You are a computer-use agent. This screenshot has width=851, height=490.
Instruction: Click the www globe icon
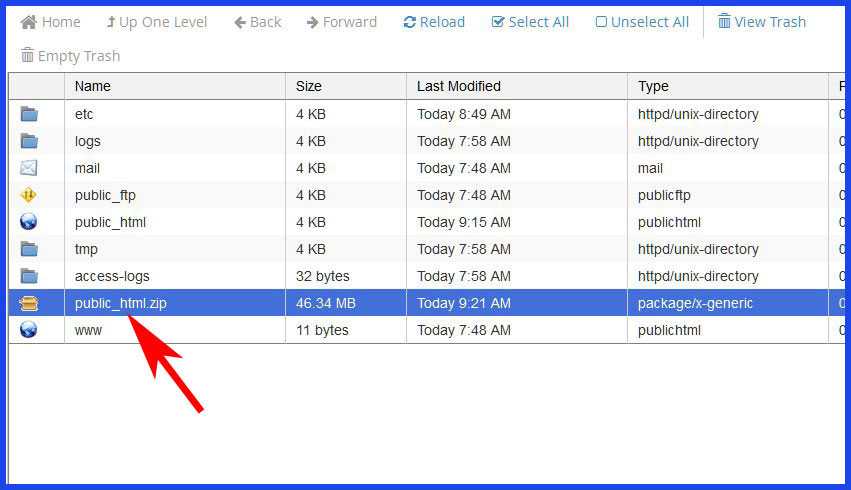(29, 330)
